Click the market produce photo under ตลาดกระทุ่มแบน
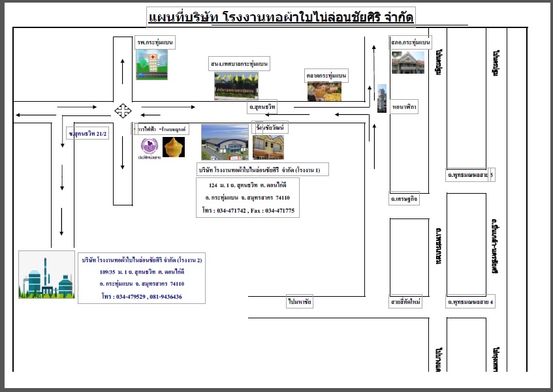553x392 pixels. click(324, 91)
